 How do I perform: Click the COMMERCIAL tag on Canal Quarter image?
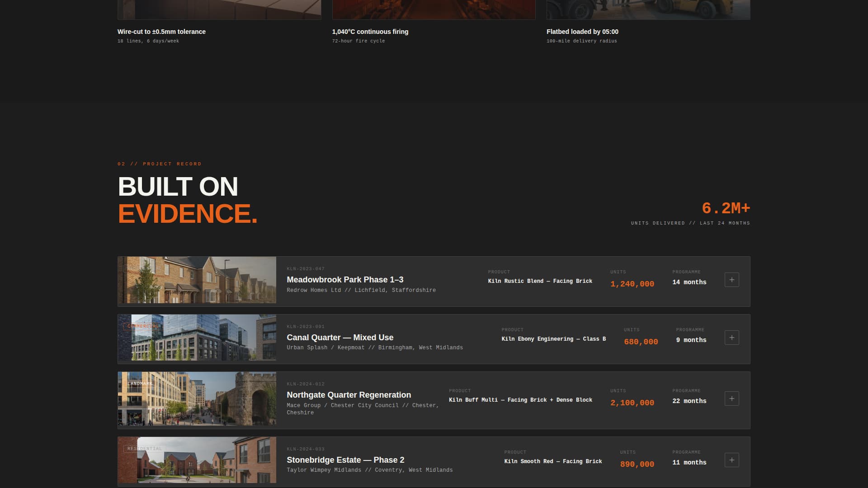[142, 326]
